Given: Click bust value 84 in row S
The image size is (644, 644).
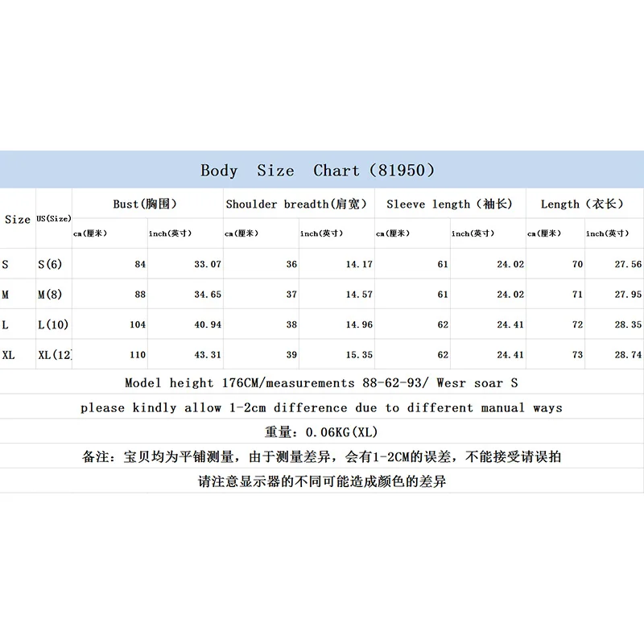Looking at the screenshot, I should tap(140, 264).
